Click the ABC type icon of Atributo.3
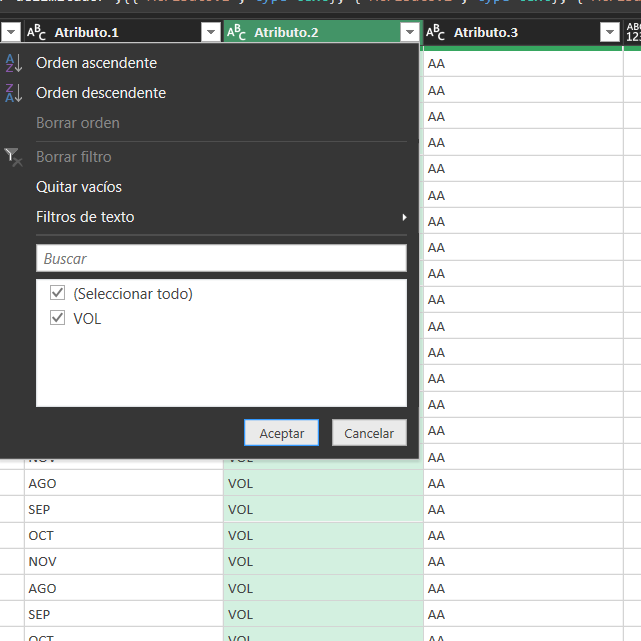This screenshot has height=641, width=641. point(436,33)
